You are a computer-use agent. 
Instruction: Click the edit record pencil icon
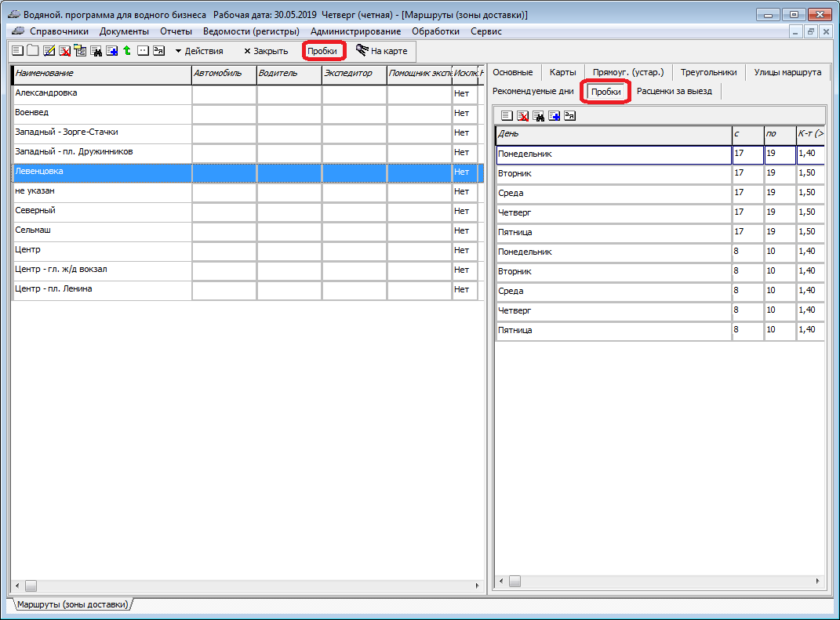point(49,51)
